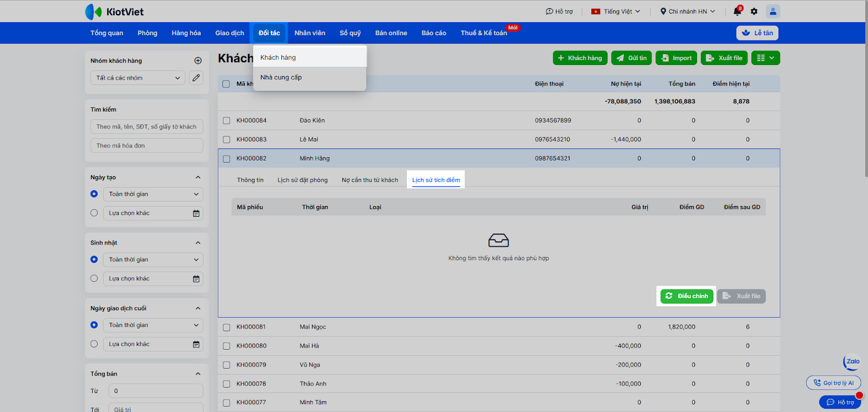The image size is (868, 412).
Task: Collapse the Ngày giao dịch cuối section
Action: (198, 308)
